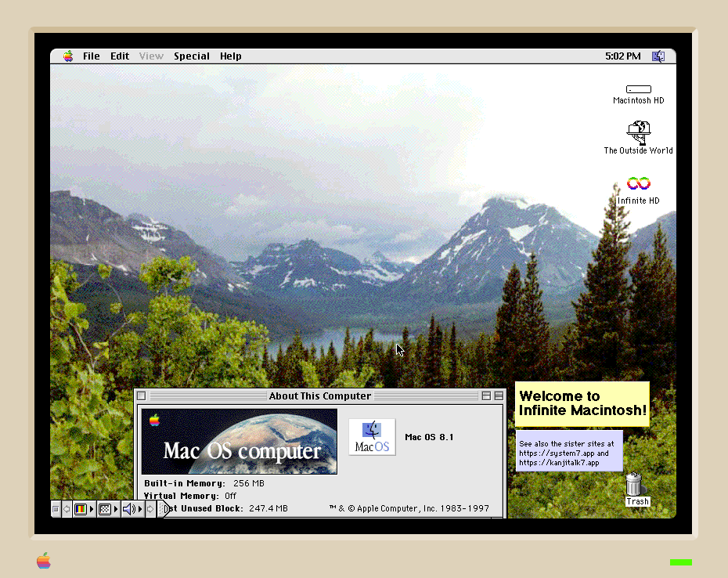Open the Macintosh HD drive icon
This screenshot has width=728, height=578.
coord(638,89)
